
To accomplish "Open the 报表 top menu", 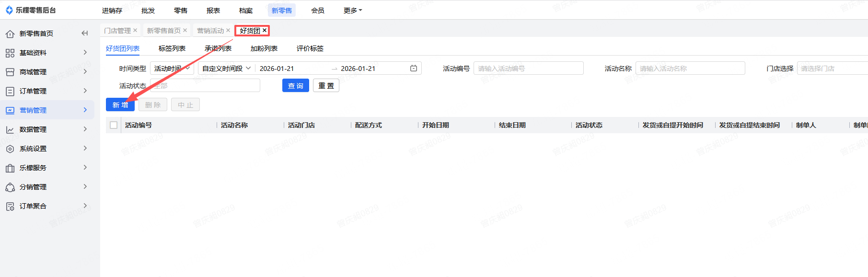I will point(213,10).
